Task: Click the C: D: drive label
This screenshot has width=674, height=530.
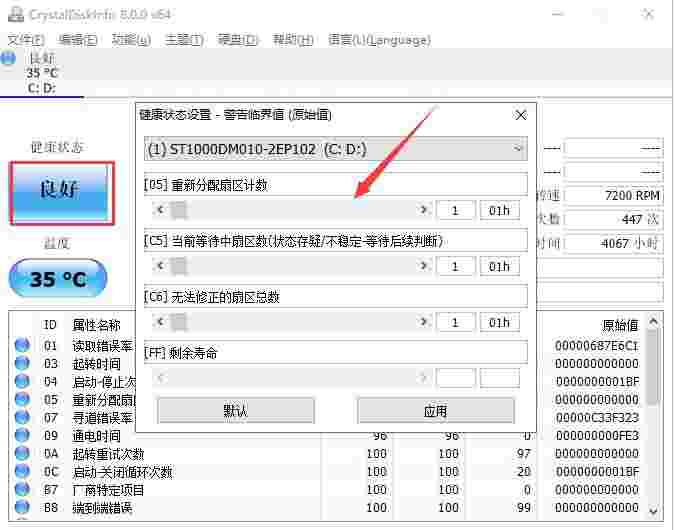Action: [x=42, y=88]
